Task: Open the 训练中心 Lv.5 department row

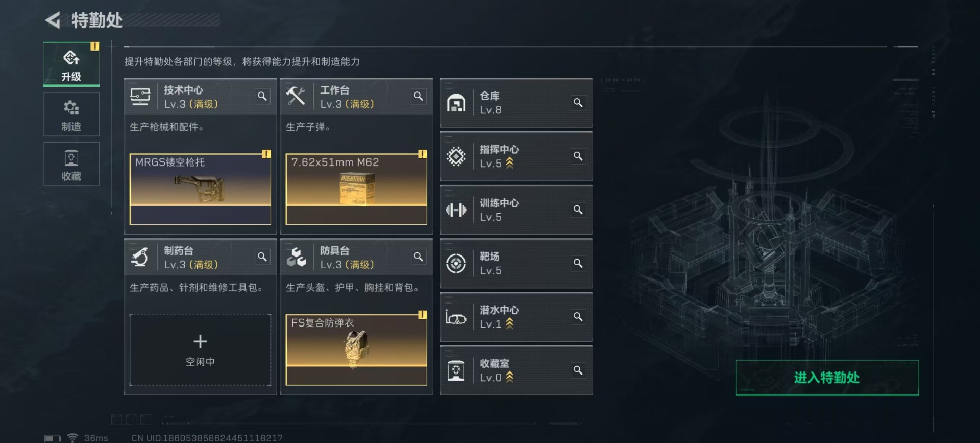Action: (x=516, y=210)
